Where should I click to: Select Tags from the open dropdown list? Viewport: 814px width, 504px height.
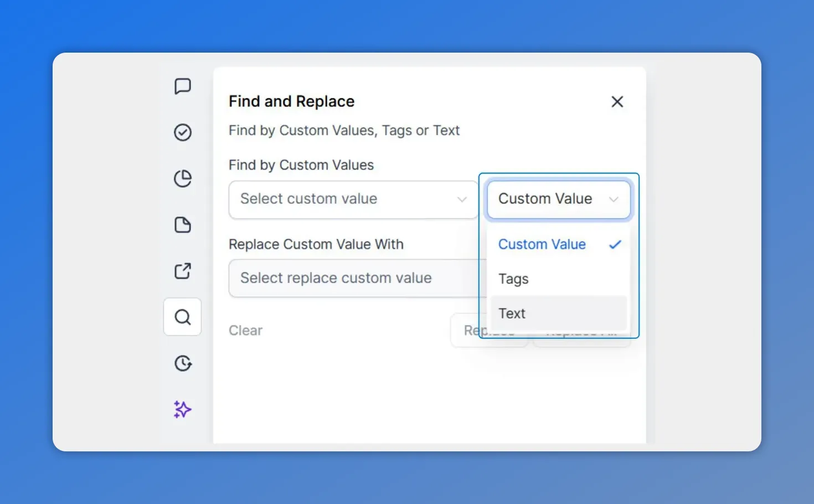[513, 279]
